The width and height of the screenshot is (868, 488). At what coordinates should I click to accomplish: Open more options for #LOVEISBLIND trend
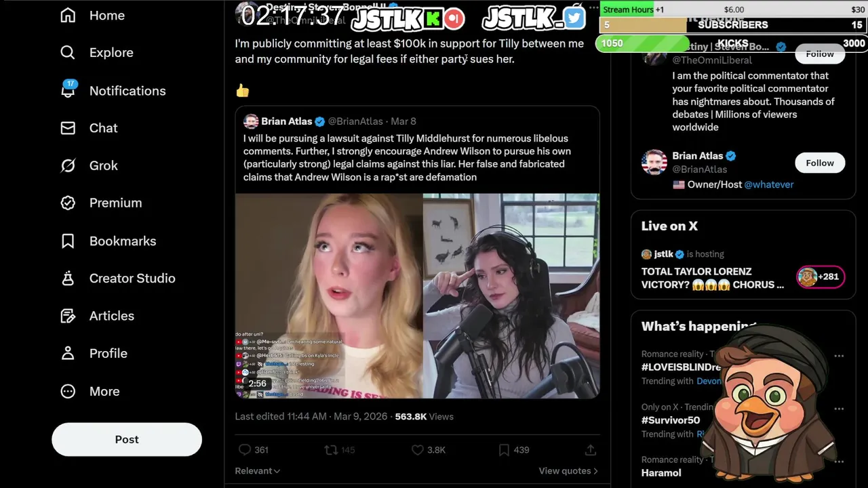click(839, 356)
